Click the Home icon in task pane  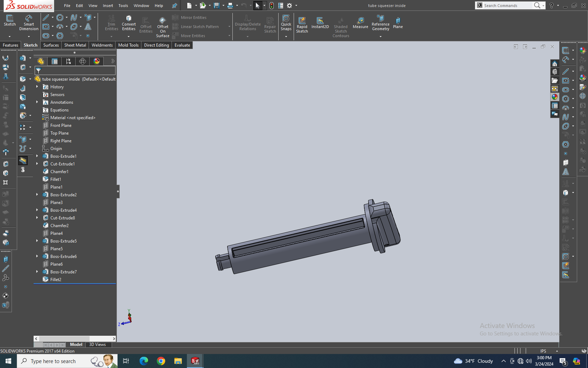(x=554, y=63)
